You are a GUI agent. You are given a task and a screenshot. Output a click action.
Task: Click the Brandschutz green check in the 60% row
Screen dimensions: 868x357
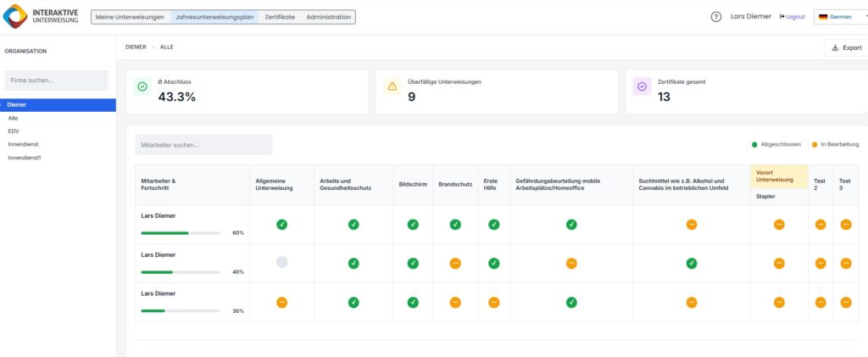pos(454,225)
